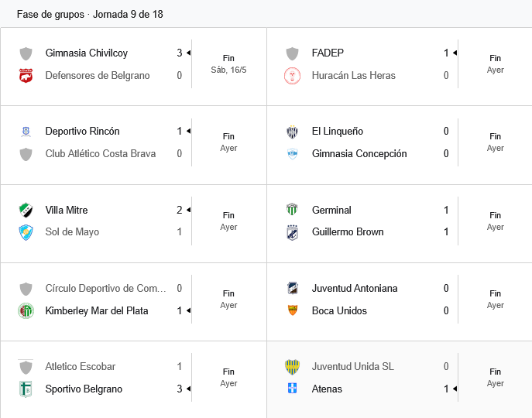Click the Círculo Deportivo truncated team name

click(x=106, y=289)
